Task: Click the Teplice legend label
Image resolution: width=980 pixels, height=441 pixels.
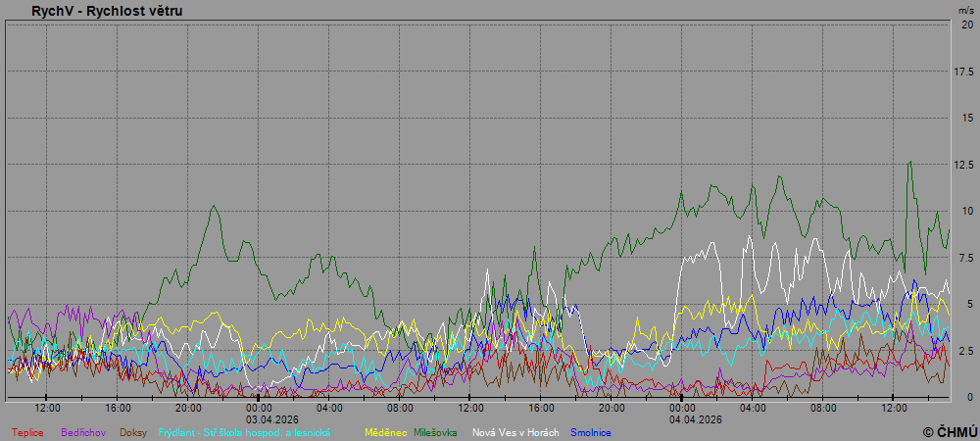Action: [27, 432]
